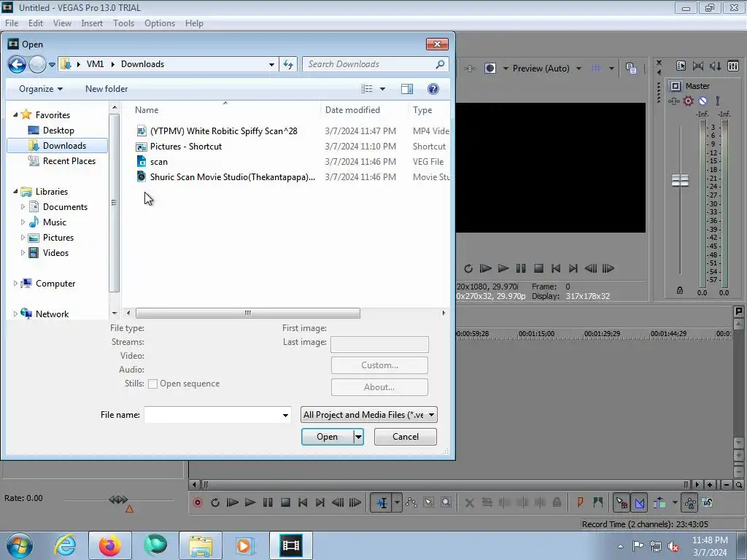Toggle Lock Envelopes to Events
Image resolution: width=747 pixels, height=560 pixels.
[690, 502]
